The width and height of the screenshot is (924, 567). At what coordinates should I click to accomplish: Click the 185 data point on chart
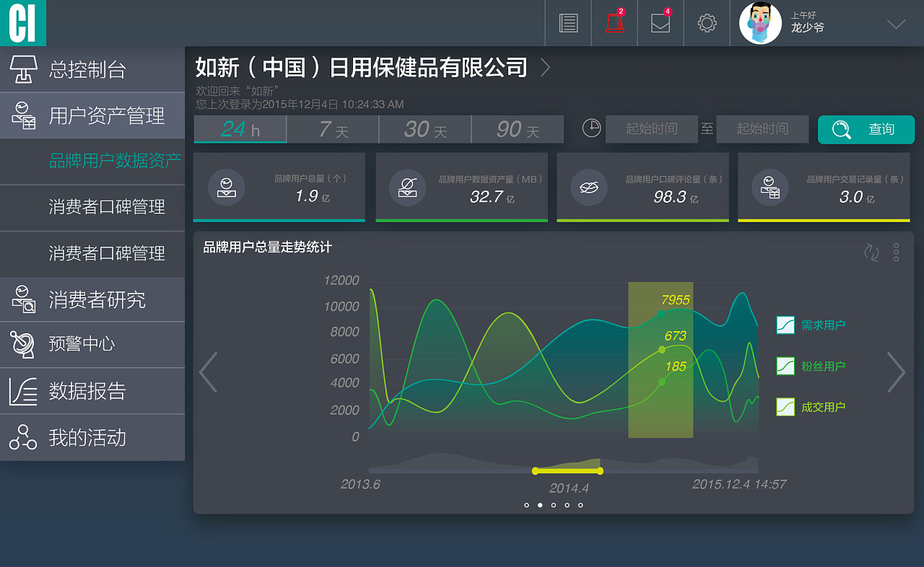(x=662, y=382)
